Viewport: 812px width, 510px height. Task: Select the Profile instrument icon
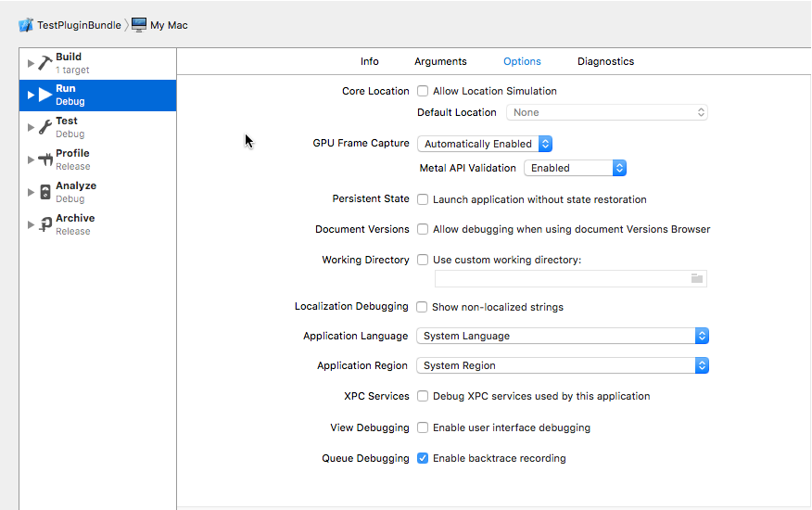[x=44, y=159]
